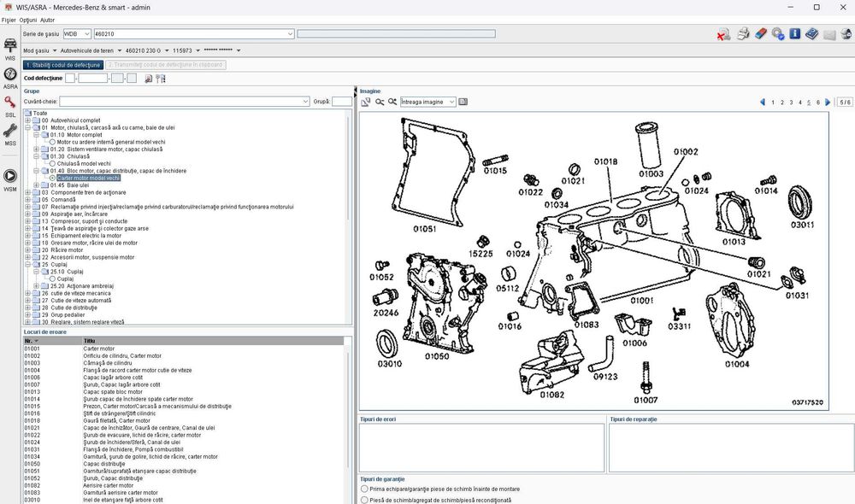Click step 1 Stabiliți codul de defecțiune
This screenshot has height=504, width=855.
63,65
